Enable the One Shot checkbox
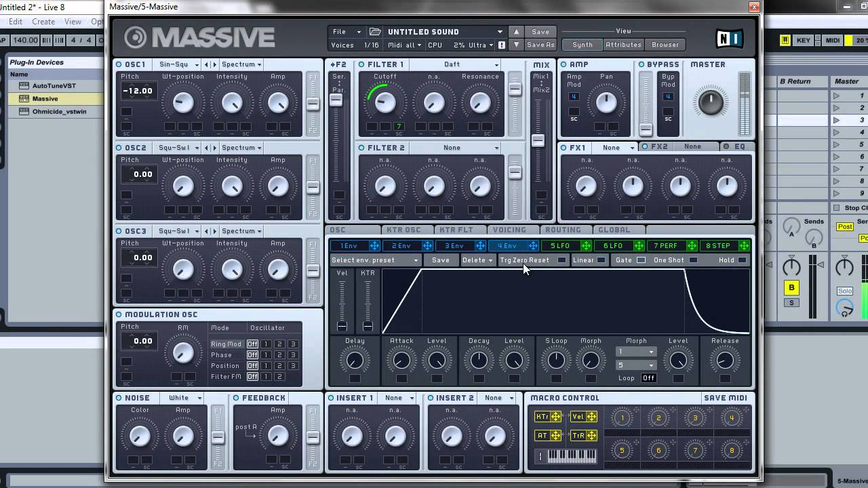This screenshot has height=488, width=868. click(x=693, y=260)
